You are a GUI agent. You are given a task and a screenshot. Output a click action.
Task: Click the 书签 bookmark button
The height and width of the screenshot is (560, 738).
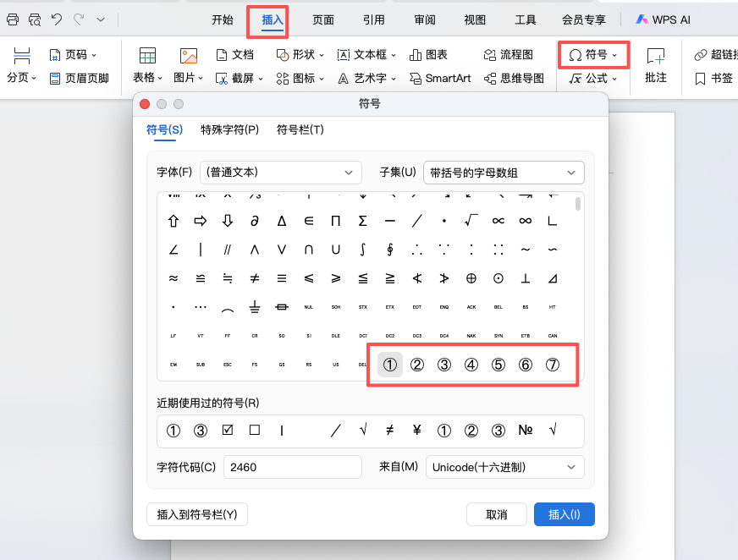714,78
